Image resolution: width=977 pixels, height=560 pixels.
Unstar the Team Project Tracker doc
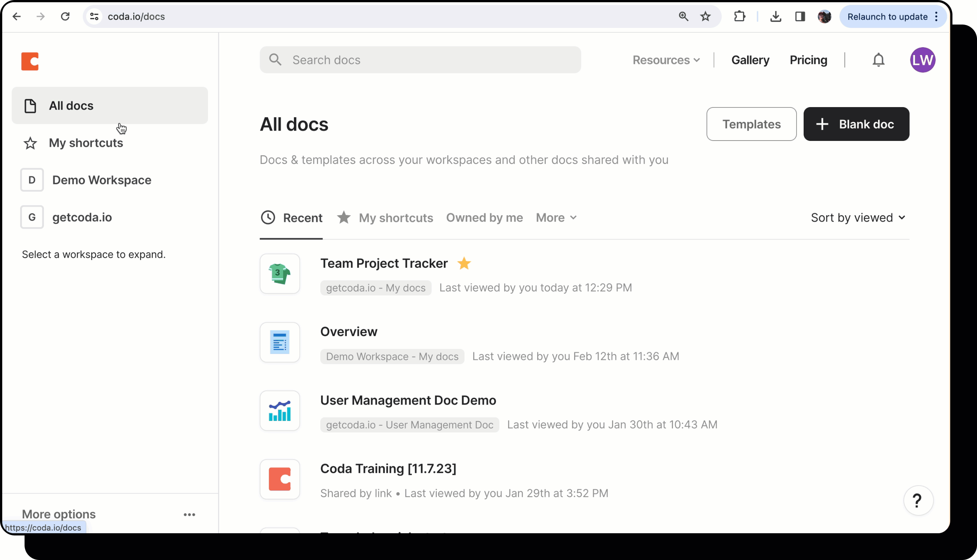pos(464,264)
